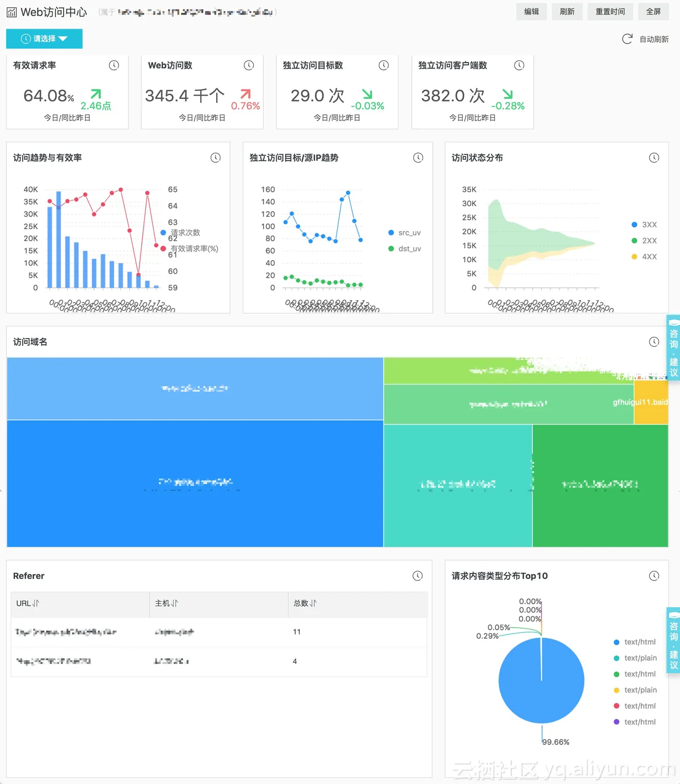Click the clock icon in 访问域名 panel

[x=654, y=342]
